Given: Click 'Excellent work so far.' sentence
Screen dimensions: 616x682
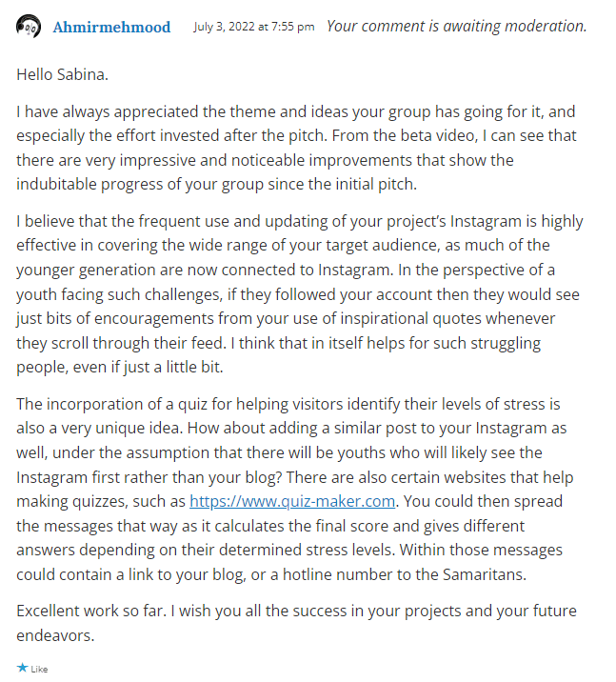Looking at the screenshot, I should pos(91,612).
